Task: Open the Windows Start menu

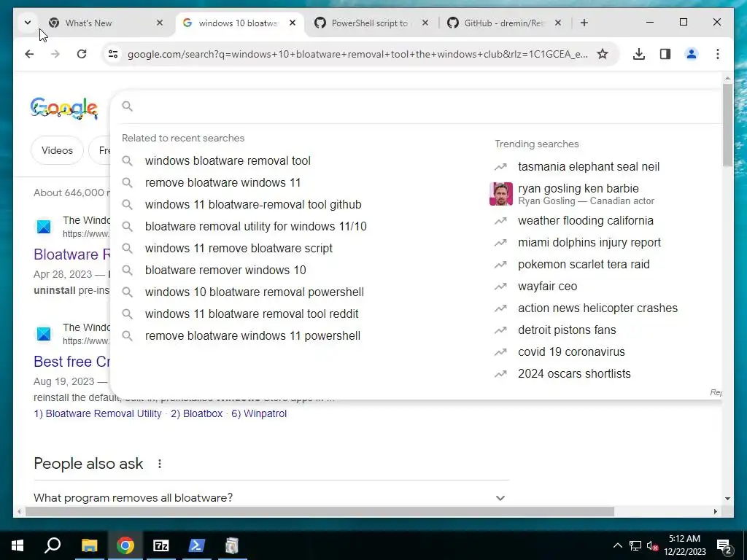Action: click(x=18, y=545)
